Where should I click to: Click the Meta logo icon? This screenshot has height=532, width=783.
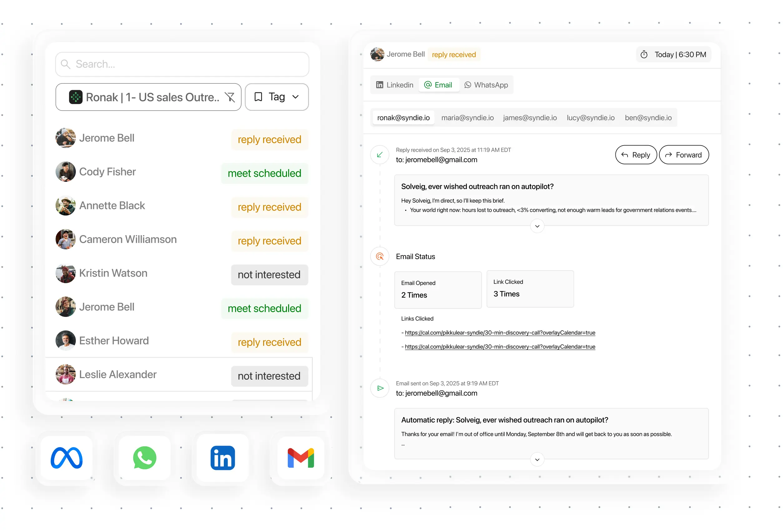pyautogui.click(x=66, y=458)
